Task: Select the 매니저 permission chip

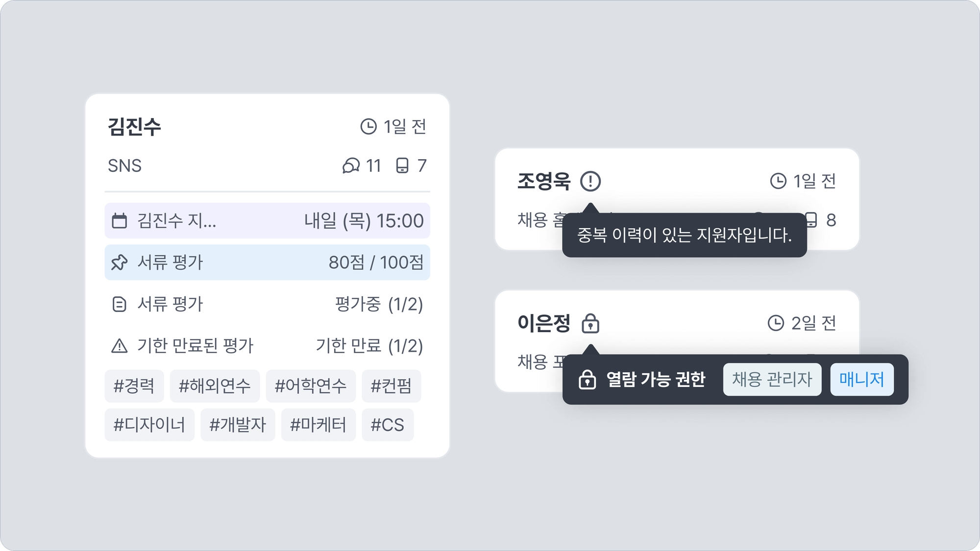Action: 861,380
